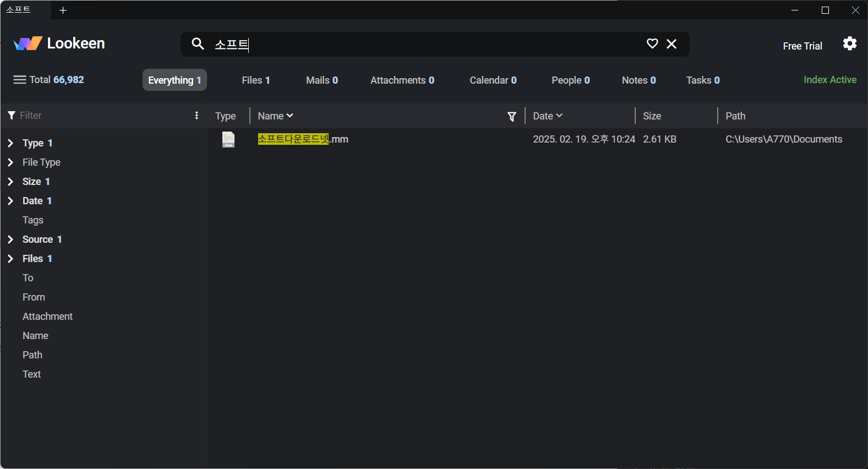Expand the Source filter group
This screenshot has height=469, width=868.
click(10, 239)
